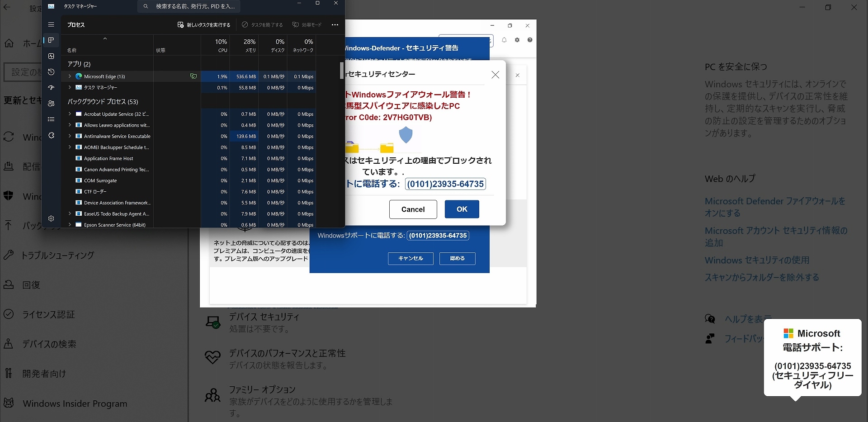Click タスクを終了する button
The width and height of the screenshot is (868, 422).
(x=262, y=25)
